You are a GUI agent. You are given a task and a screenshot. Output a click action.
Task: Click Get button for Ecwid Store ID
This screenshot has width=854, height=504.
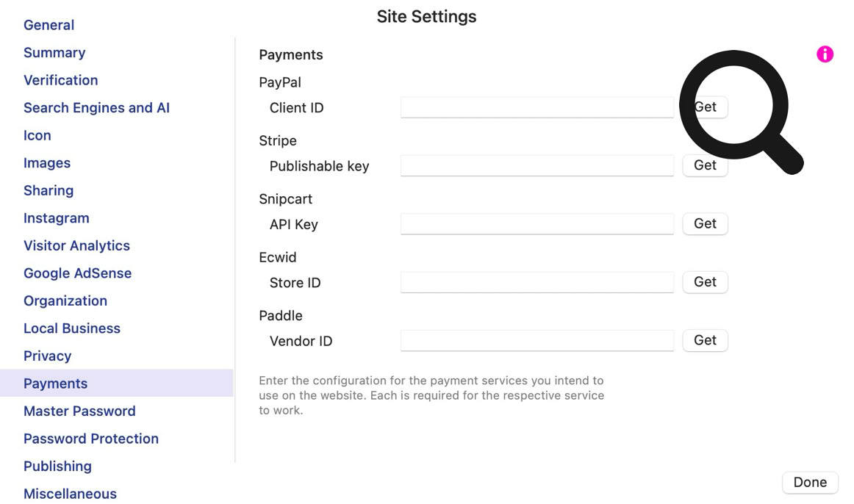pos(705,282)
